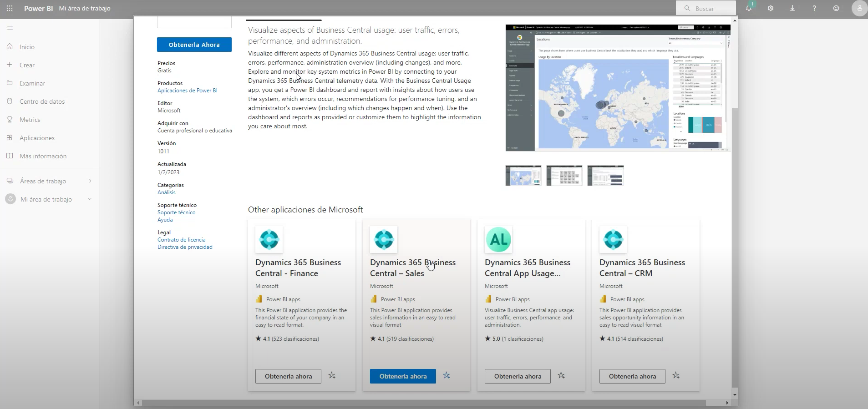The height and width of the screenshot is (409, 868).
Task: Click the feedback smiley icon
Action: click(836, 8)
